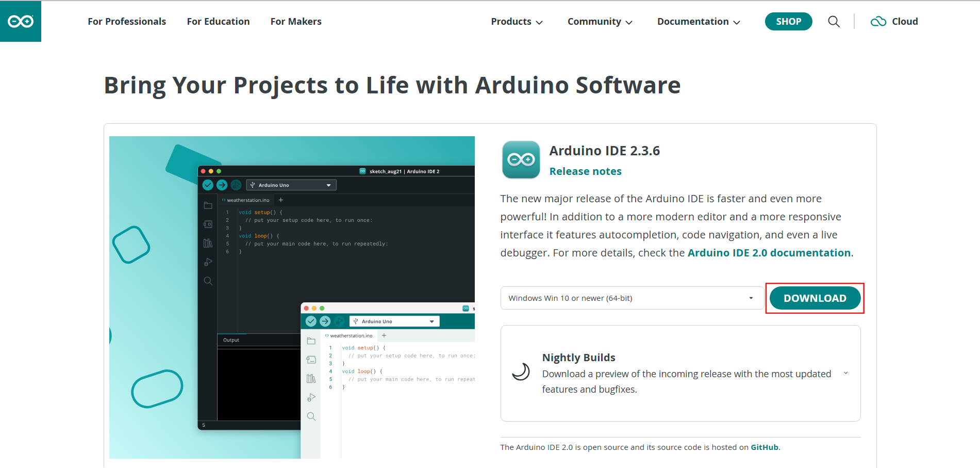
Task: Expand the Documentation dropdown menu
Action: click(x=699, y=21)
